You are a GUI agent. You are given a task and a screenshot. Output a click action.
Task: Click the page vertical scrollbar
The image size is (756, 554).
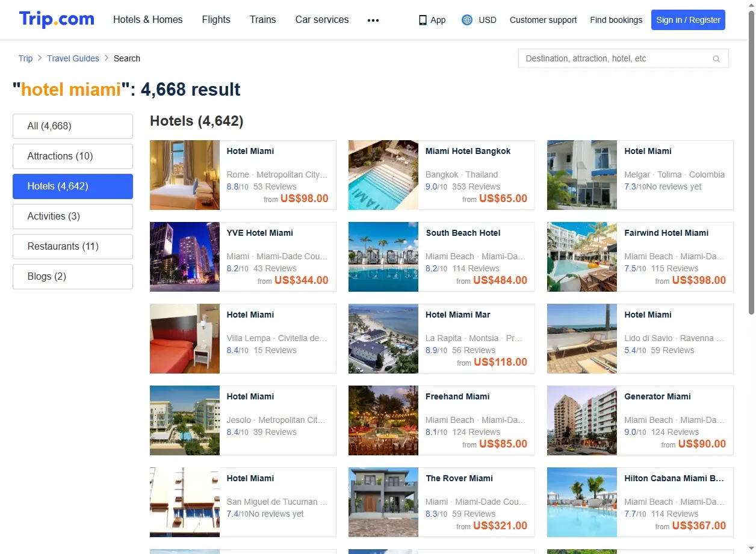click(751, 162)
